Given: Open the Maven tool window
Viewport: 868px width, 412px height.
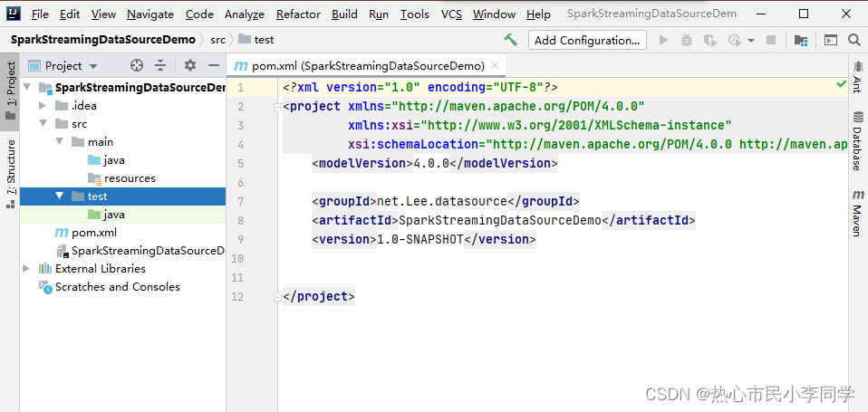Looking at the screenshot, I should point(857,213).
